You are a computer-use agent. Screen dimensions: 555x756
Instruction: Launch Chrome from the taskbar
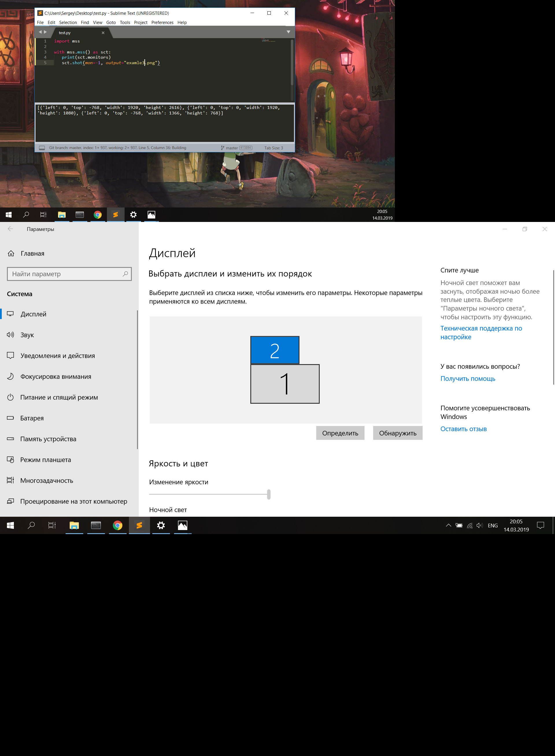click(118, 525)
